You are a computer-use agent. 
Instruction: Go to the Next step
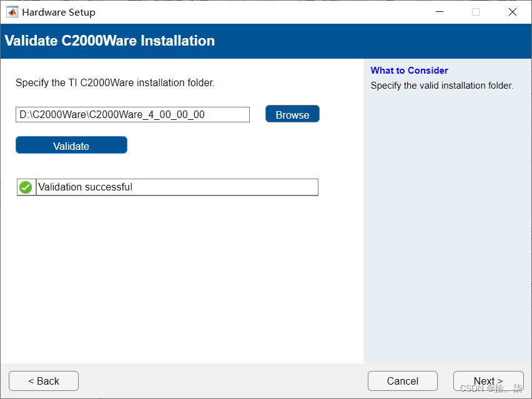tap(488, 381)
